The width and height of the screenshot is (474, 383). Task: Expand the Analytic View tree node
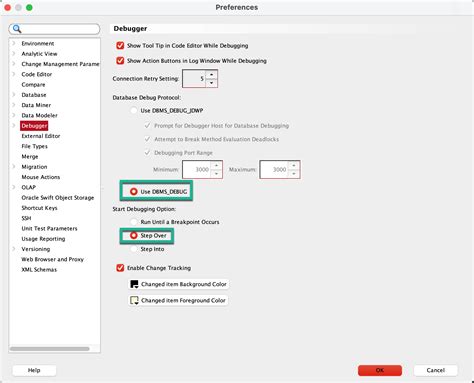[x=14, y=54]
